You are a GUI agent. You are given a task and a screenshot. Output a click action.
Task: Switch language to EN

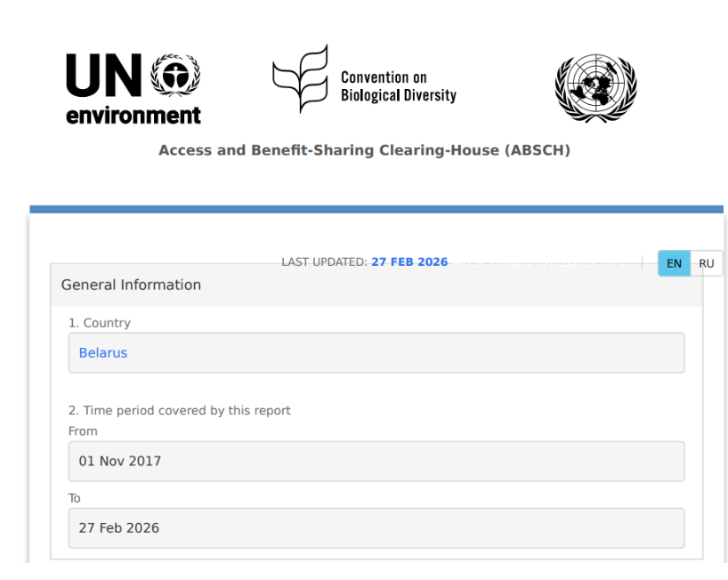674,263
